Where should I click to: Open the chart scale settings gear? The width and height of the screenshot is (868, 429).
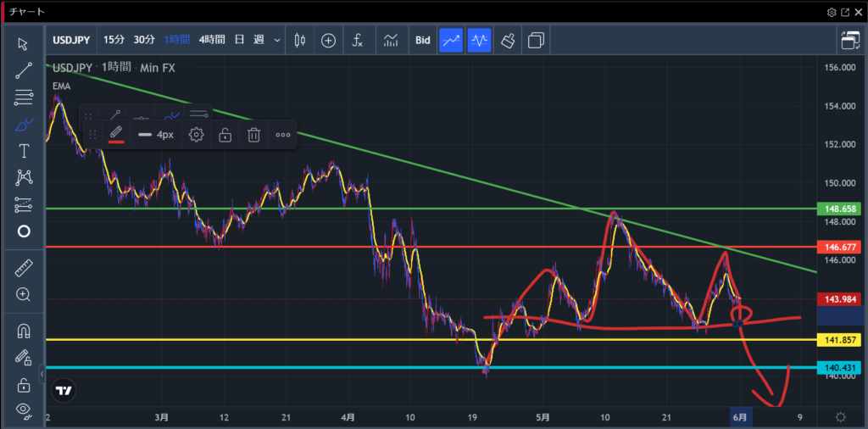840,417
